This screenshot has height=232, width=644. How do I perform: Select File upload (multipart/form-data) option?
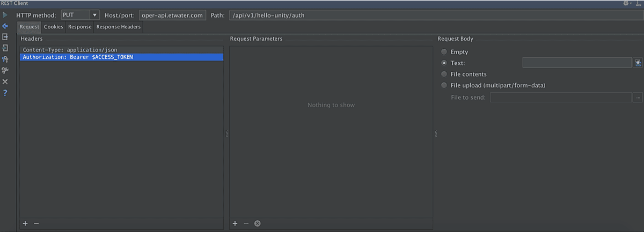(x=444, y=86)
